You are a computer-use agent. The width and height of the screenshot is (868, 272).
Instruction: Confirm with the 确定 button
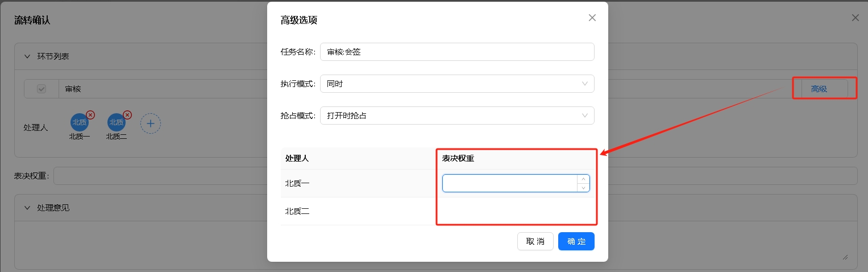[x=576, y=241]
